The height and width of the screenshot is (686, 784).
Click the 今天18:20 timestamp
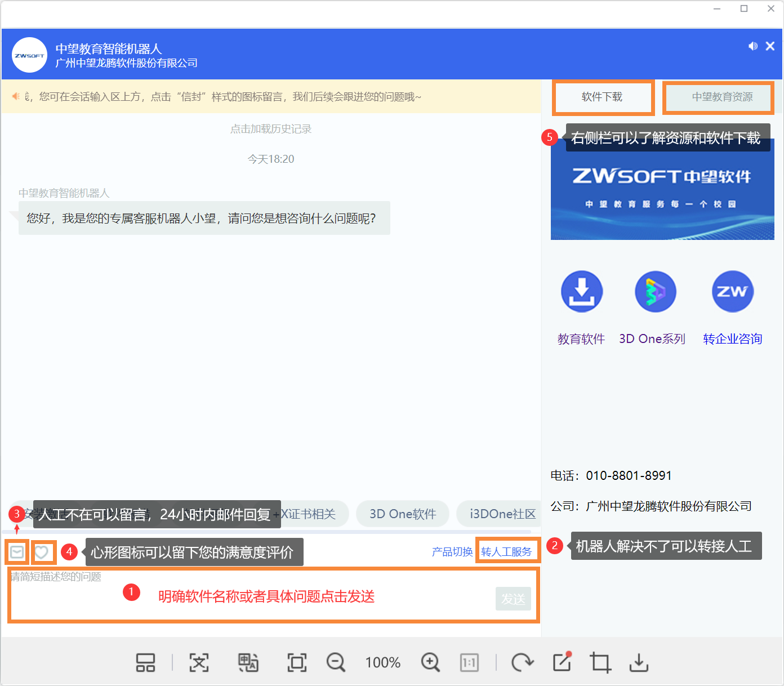tap(271, 159)
